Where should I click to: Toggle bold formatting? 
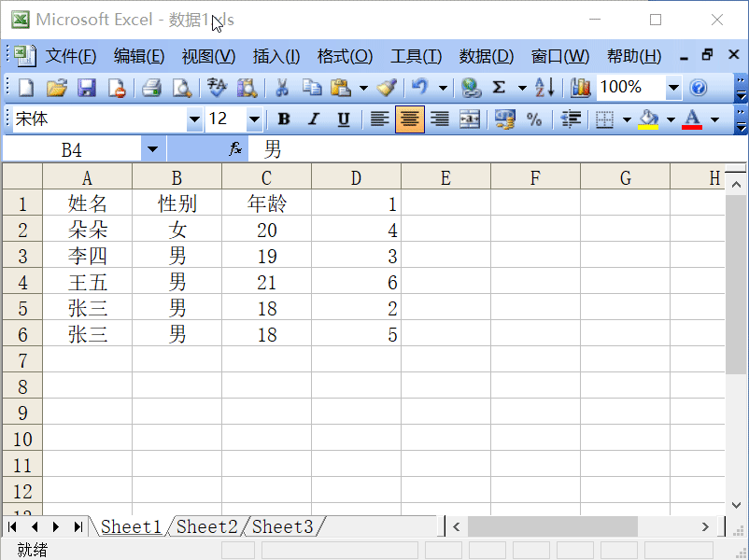pyautogui.click(x=284, y=119)
